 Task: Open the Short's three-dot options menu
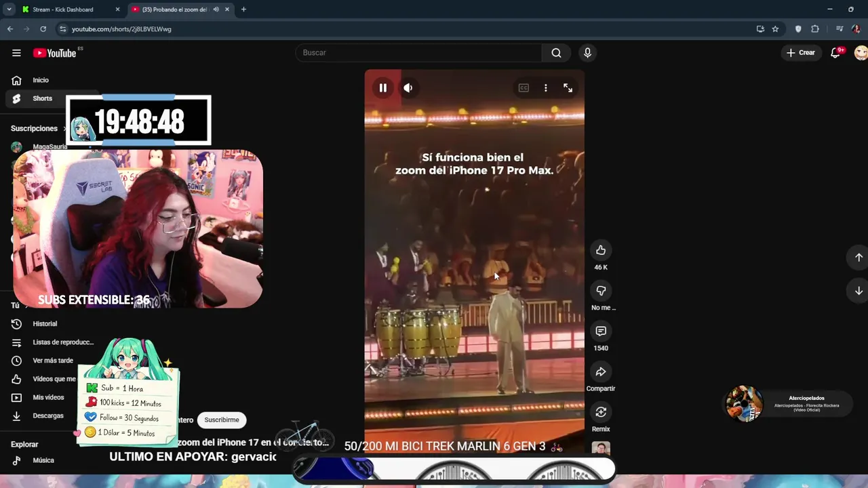546,87
